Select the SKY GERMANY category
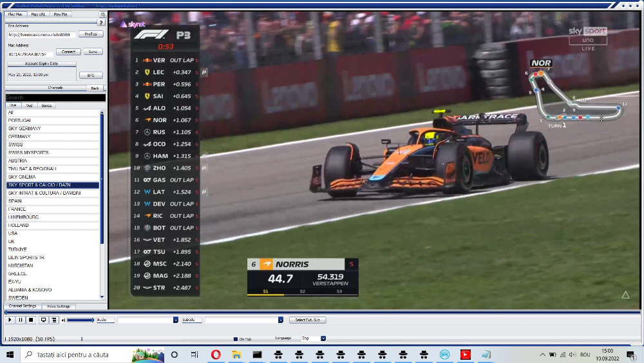Screen dimensions: 644x363 coord(53,128)
